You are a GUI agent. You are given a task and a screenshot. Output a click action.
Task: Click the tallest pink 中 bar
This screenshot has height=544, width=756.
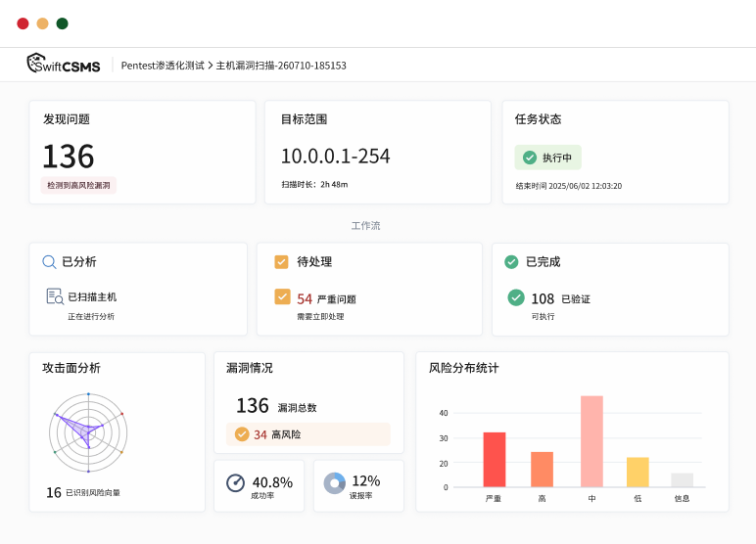click(591, 441)
